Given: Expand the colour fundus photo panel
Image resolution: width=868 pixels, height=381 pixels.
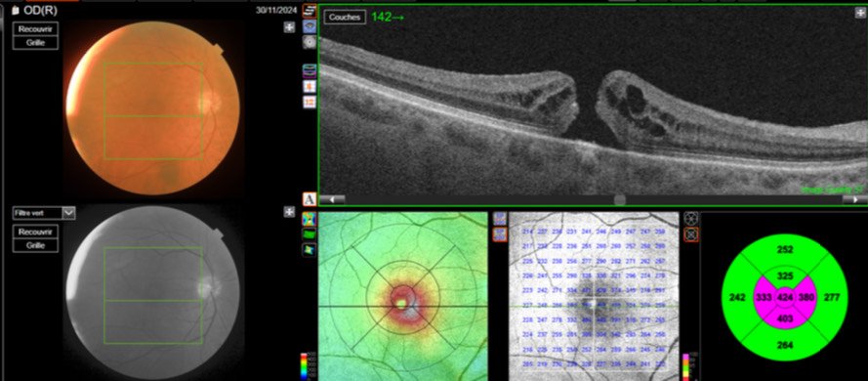Looking at the screenshot, I should click(x=290, y=27).
